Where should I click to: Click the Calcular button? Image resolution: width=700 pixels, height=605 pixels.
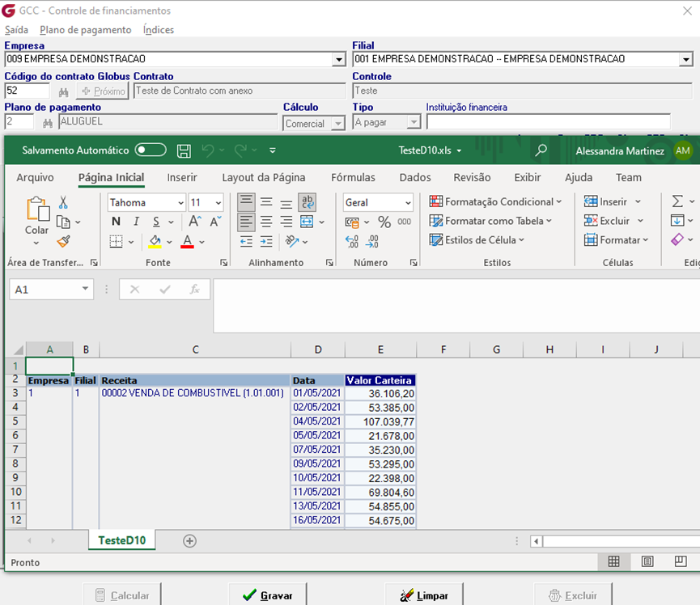(122, 594)
